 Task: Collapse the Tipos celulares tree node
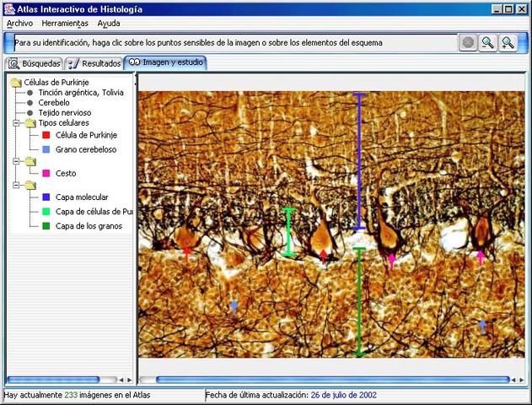pos(16,123)
